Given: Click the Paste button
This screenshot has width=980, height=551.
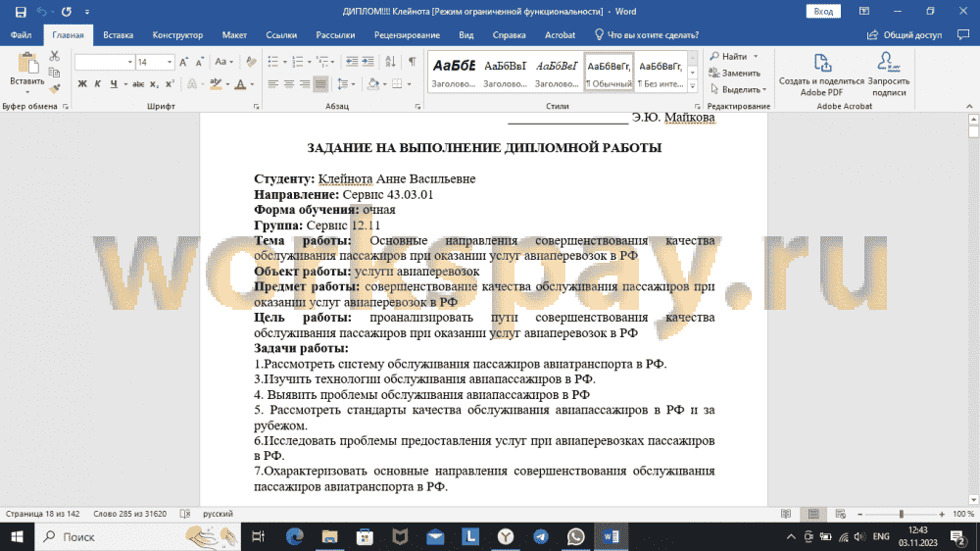Looking at the screenshot, I should [x=26, y=73].
